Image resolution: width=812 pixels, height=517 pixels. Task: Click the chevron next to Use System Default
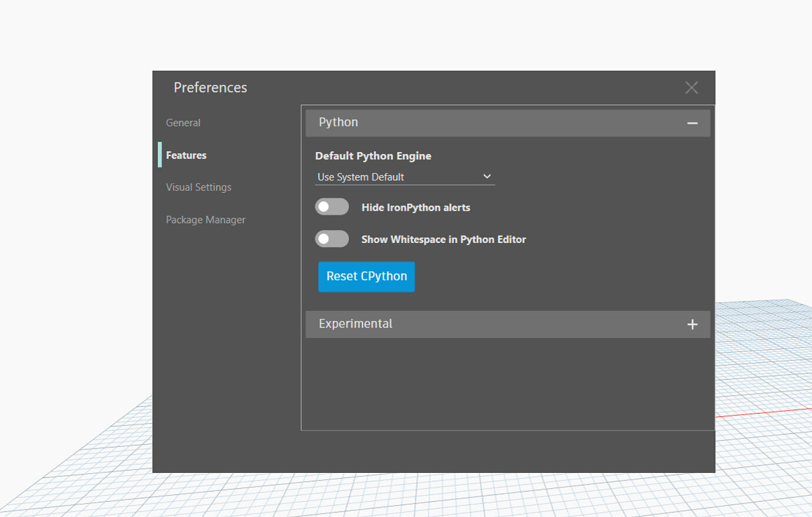click(x=487, y=176)
